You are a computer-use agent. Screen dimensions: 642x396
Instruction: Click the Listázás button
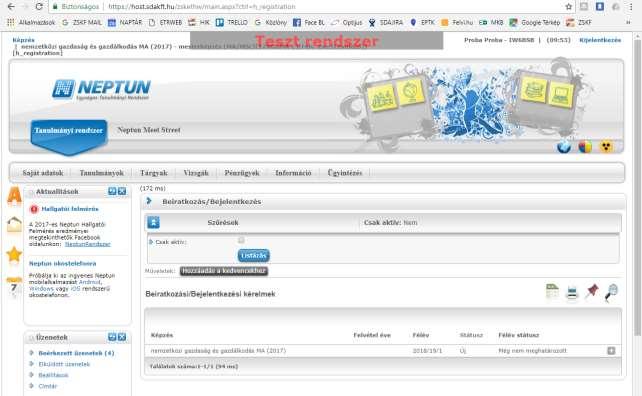click(253, 256)
